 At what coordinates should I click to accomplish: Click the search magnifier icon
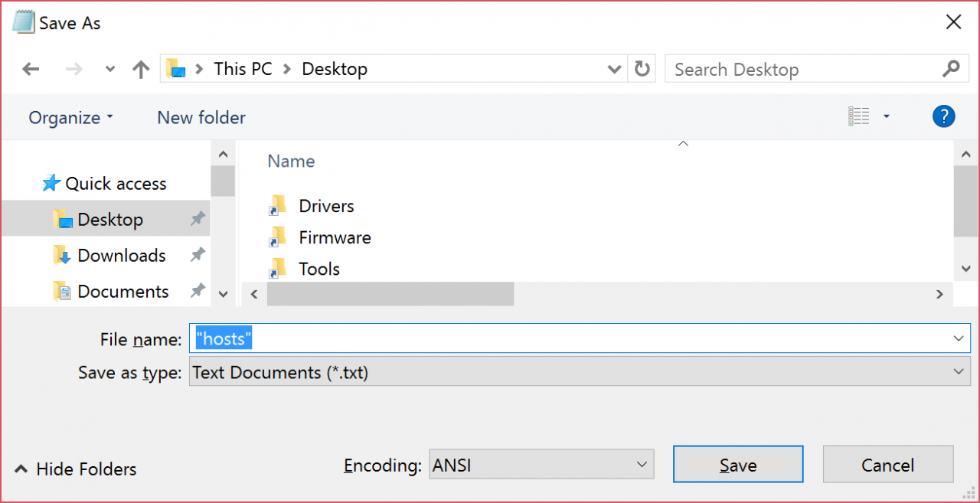[950, 69]
